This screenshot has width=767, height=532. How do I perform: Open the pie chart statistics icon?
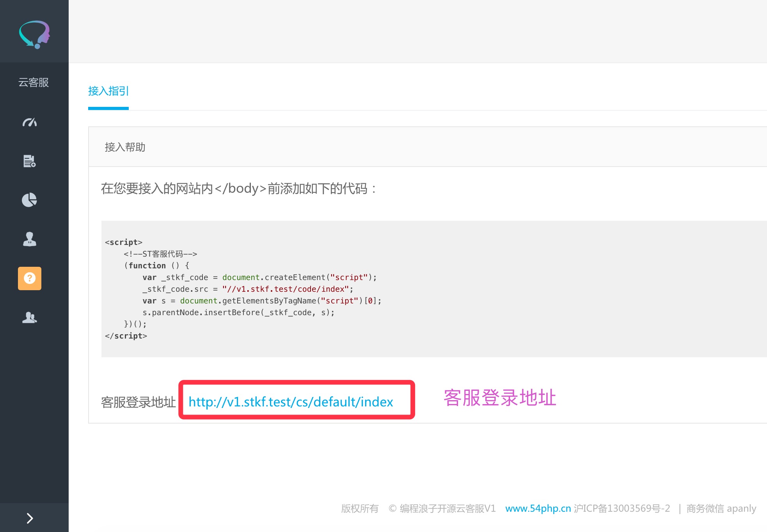click(x=30, y=200)
